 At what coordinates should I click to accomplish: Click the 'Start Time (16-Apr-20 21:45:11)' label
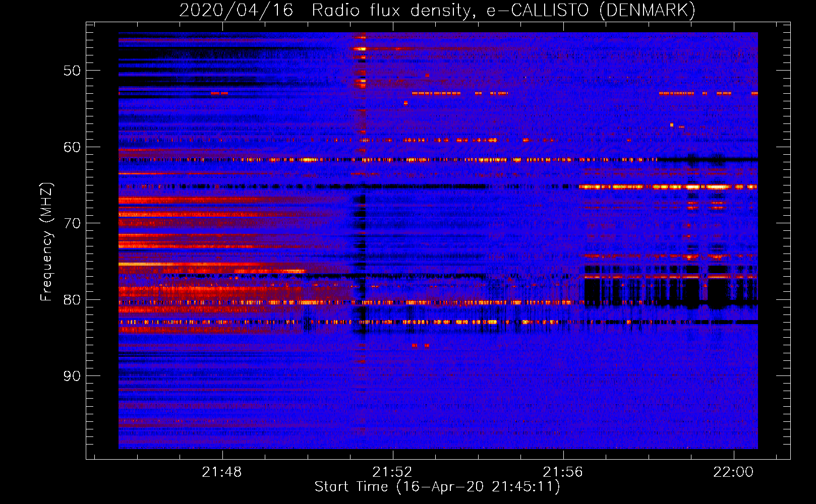[437, 487]
